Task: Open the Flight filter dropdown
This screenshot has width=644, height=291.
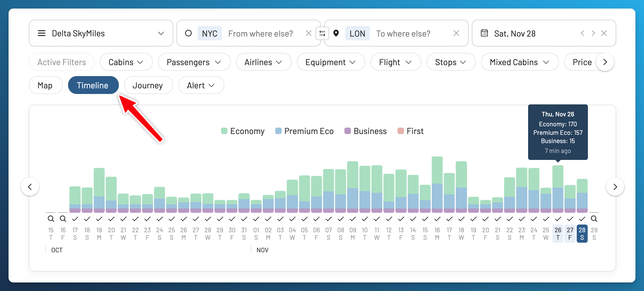Action: pos(396,62)
